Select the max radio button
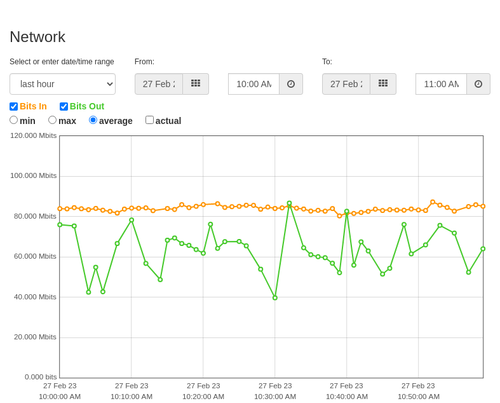500x403 pixels. [52, 120]
